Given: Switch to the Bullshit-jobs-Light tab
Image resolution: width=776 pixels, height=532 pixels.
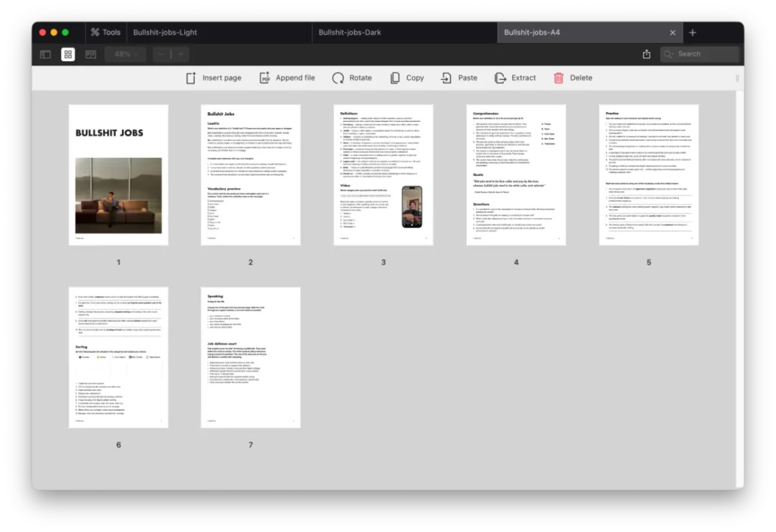Looking at the screenshot, I should [x=165, y=33].
